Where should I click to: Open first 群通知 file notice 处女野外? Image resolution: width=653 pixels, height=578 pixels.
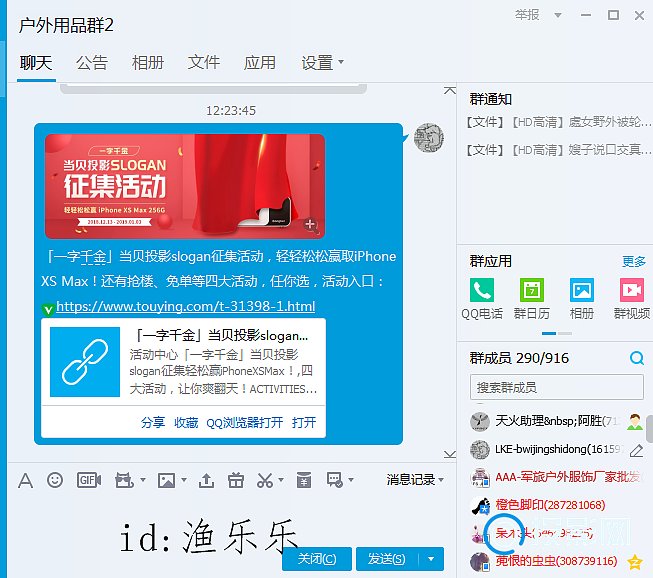coord(558,122)
